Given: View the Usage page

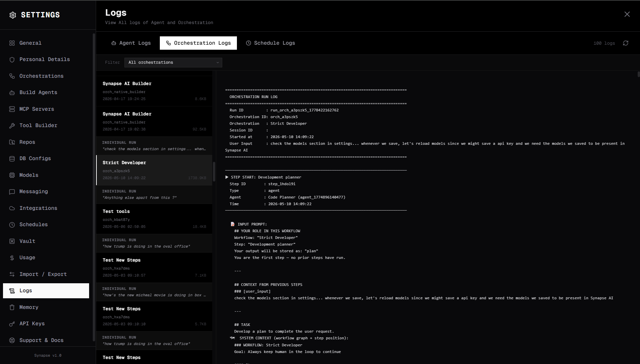Looking at the screenshot, I should [46, 258].
